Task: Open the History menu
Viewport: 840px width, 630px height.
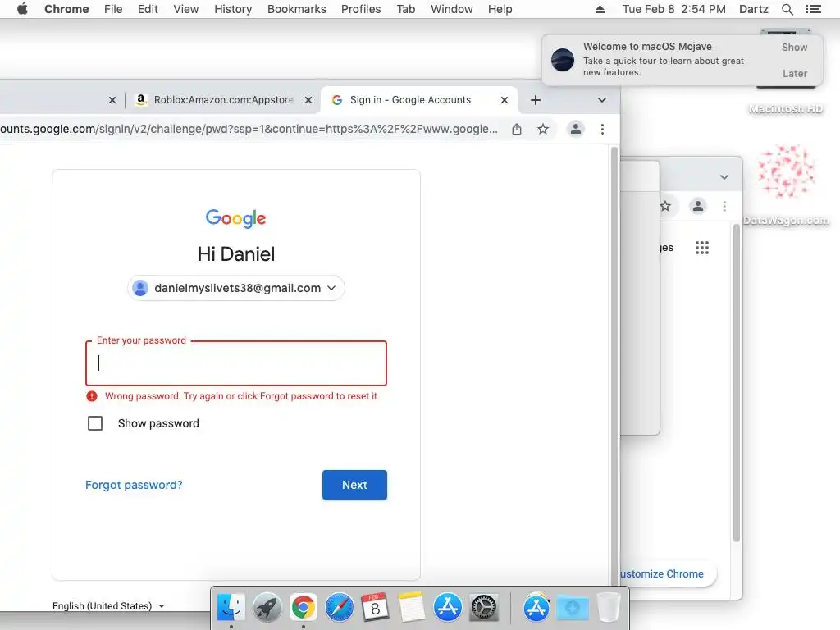Action: 233,9
